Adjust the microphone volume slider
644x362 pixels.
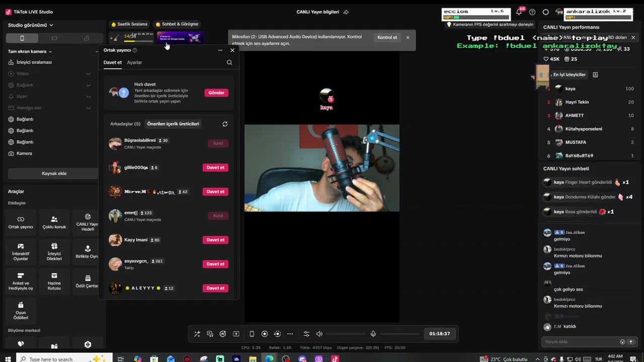click(399, 334)
